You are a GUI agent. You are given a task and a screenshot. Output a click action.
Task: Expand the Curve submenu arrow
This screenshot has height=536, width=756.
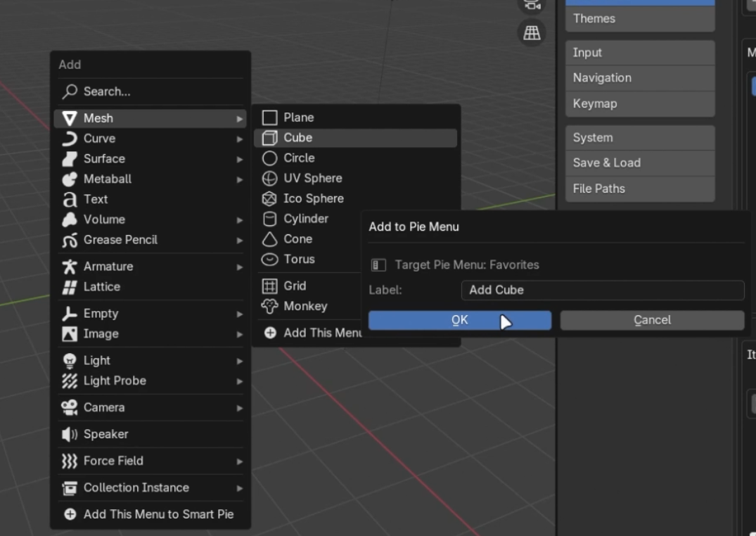(240, 139)
